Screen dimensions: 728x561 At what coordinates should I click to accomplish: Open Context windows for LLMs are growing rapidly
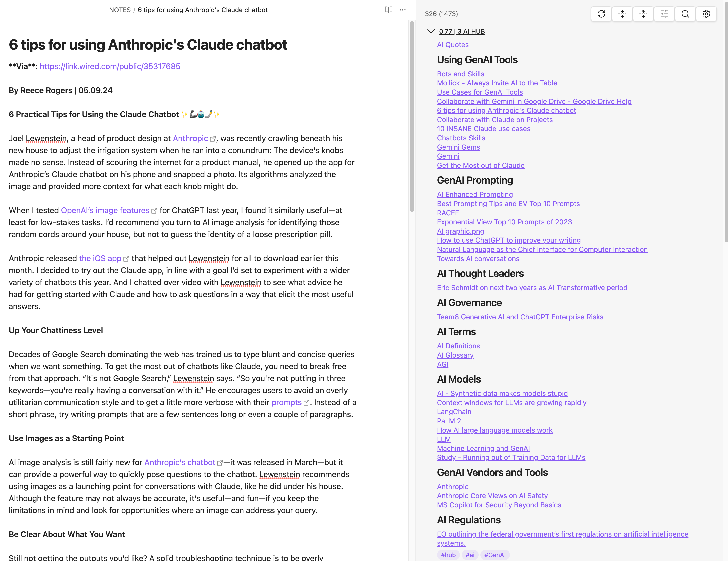coord(512,403)
